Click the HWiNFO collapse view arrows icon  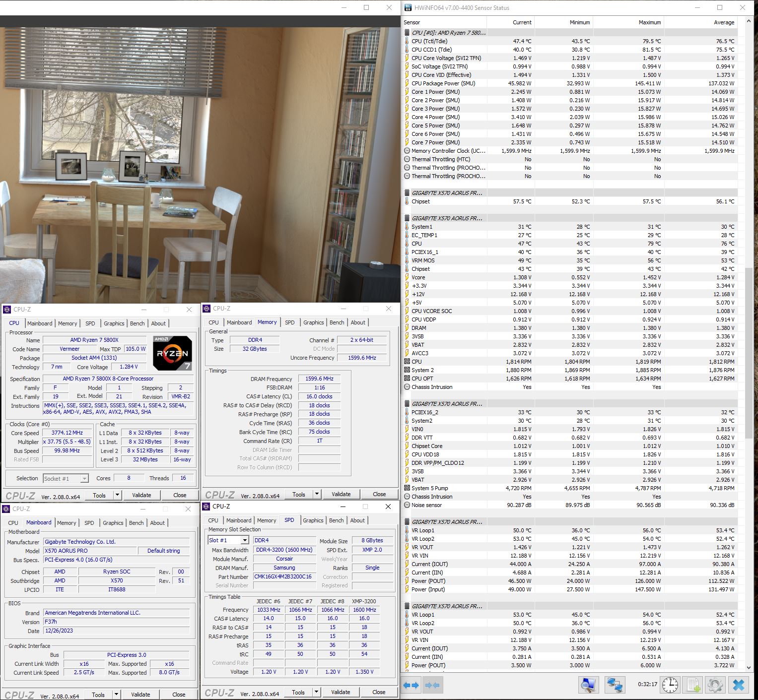coord(432,685)
